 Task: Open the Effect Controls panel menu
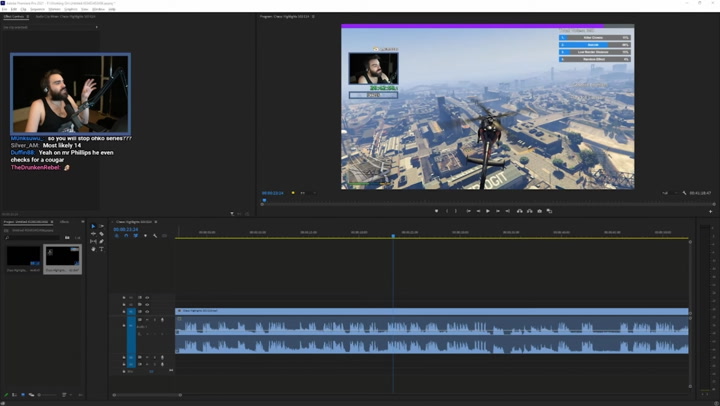(28, 17)
